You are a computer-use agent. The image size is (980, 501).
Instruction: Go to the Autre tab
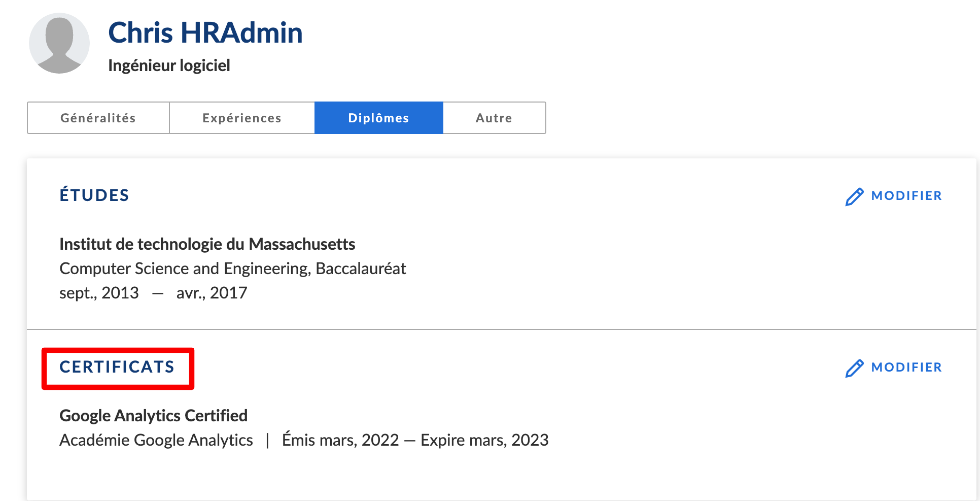click(494, 118)
